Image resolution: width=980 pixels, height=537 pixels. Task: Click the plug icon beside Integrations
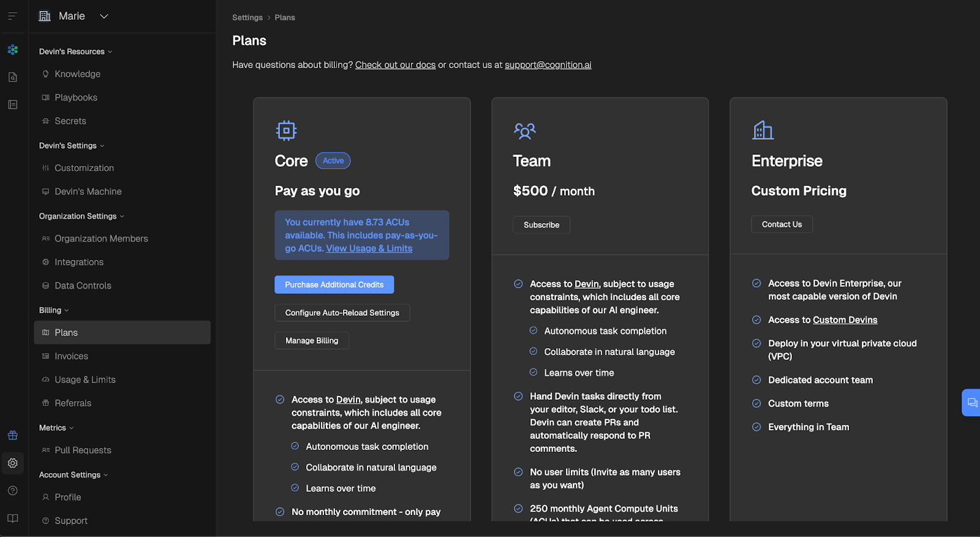tap(45, 262)
